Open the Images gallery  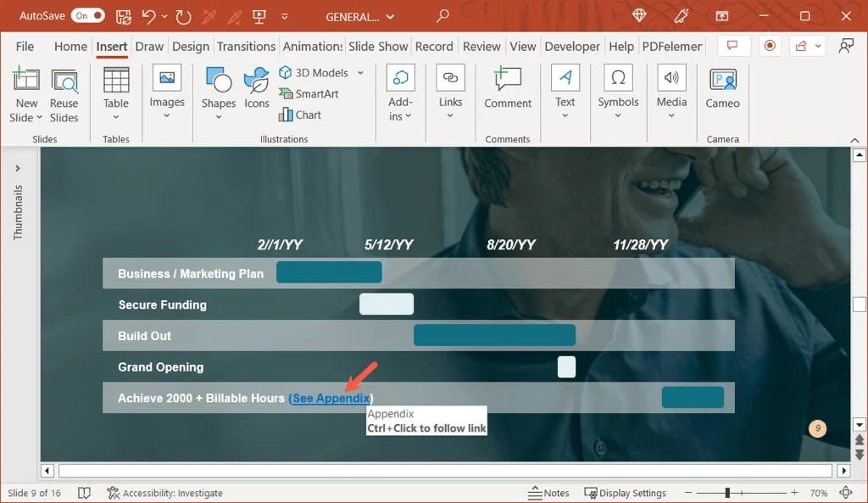pos(166,93)
